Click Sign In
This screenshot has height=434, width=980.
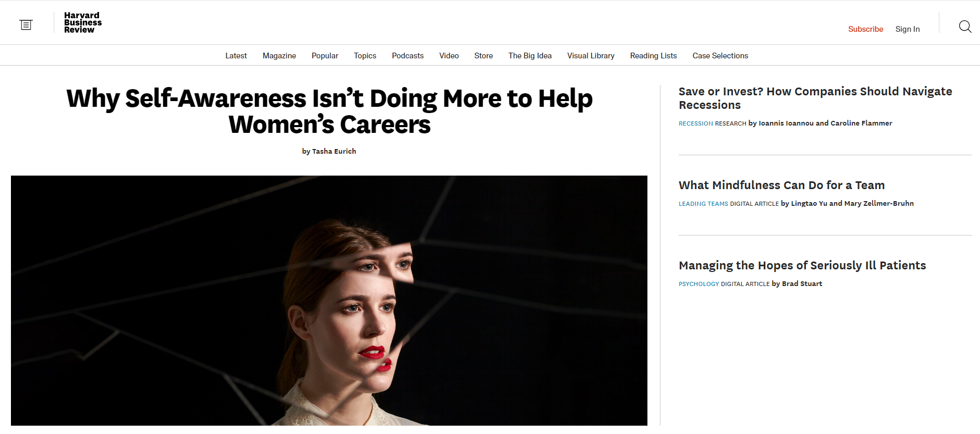pyautogui.click(x=908, y=29)
